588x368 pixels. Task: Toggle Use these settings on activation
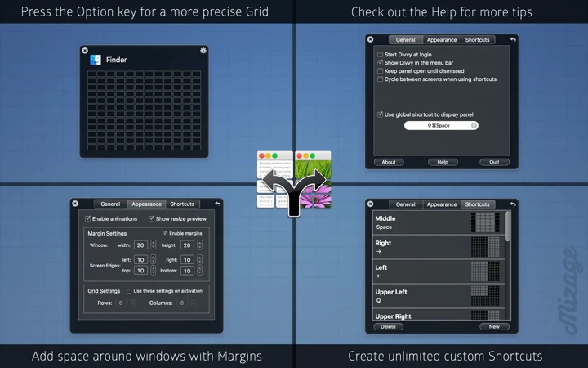[x=129, y=291]
